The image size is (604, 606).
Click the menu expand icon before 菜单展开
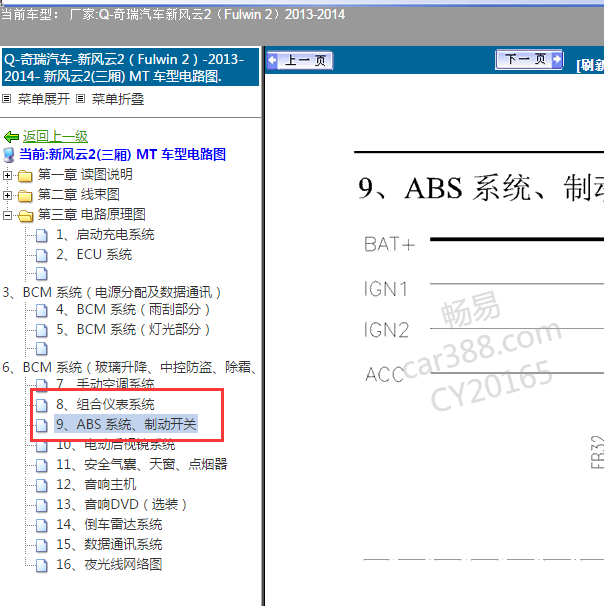point(7,99)
